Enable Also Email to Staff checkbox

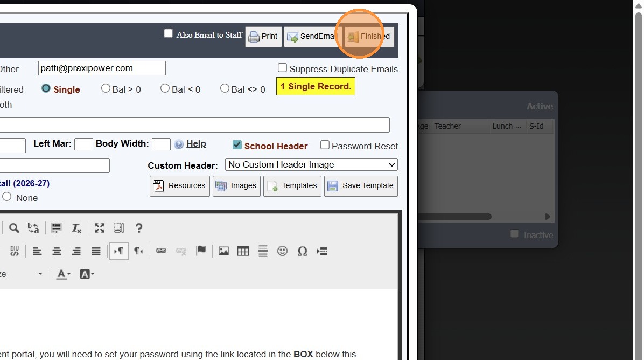click(x=168, y=33)
